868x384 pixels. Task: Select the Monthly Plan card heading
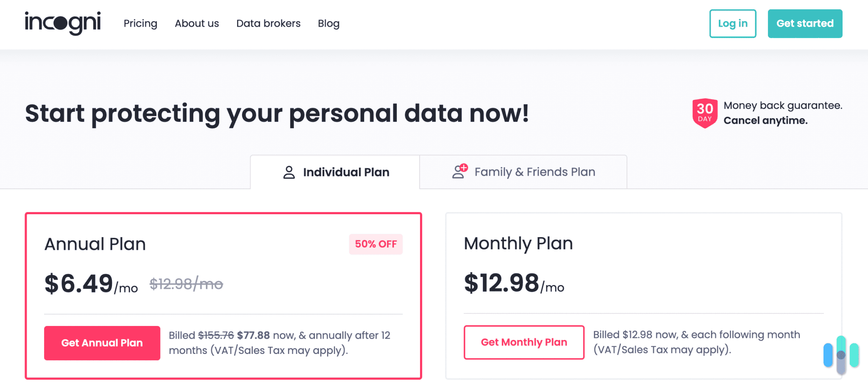coord(518,243)
